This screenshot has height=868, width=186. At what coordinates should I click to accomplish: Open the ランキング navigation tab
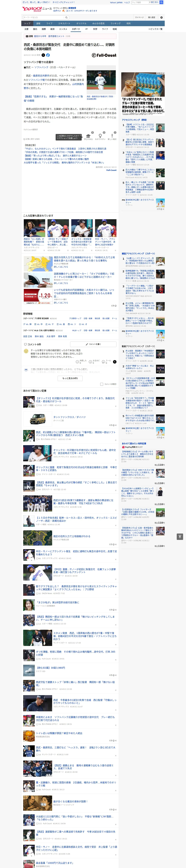(x=115, y=24)
